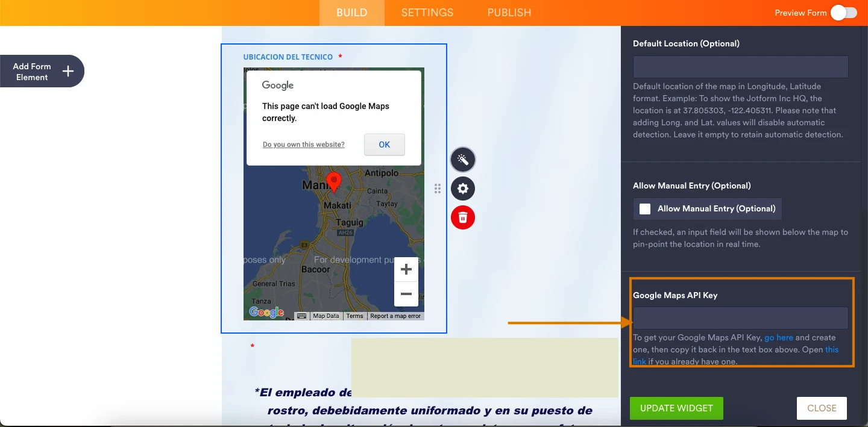The image size is (868, 427).
Task: Click the Google Maps API Key field
Action: [740, 318]
